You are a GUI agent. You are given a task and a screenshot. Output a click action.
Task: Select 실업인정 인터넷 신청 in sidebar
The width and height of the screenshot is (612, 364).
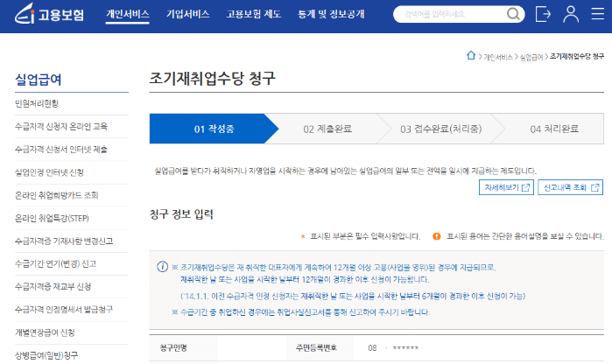[49, 171]
